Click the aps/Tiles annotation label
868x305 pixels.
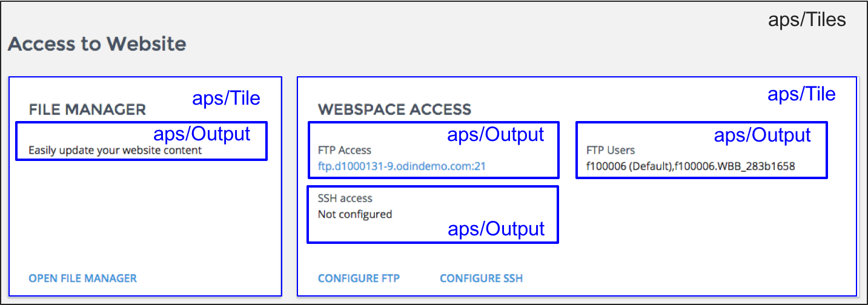(x=806, y=20)
